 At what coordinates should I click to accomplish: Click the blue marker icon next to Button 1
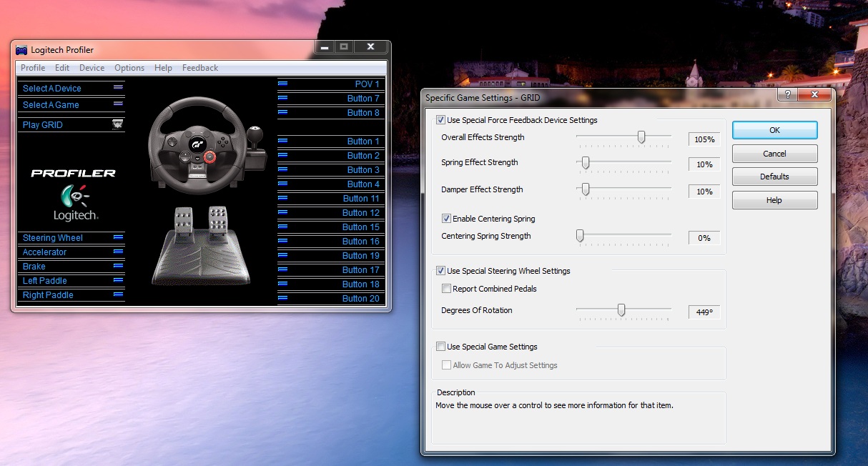click(282, 141)
